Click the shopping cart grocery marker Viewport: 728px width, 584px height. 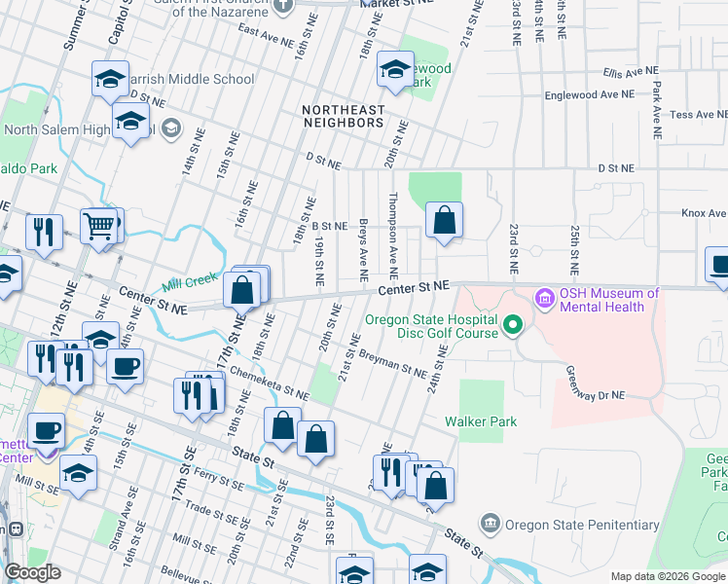pos(99,228)
